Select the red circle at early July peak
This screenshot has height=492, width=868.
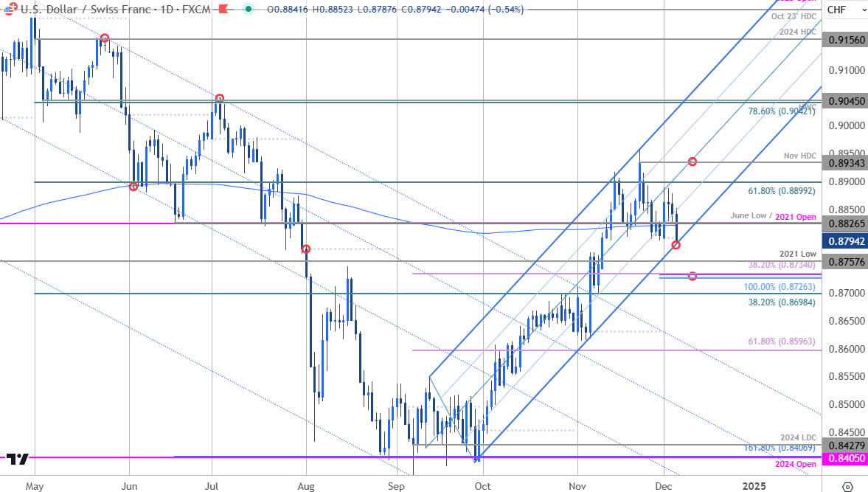tap(219, 98)
